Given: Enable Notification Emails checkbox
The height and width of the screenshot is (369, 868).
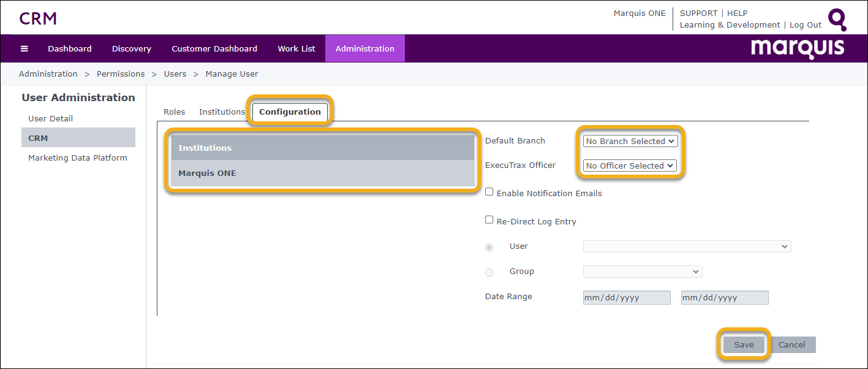Looking at the screenshot, I should pos(489,192).
